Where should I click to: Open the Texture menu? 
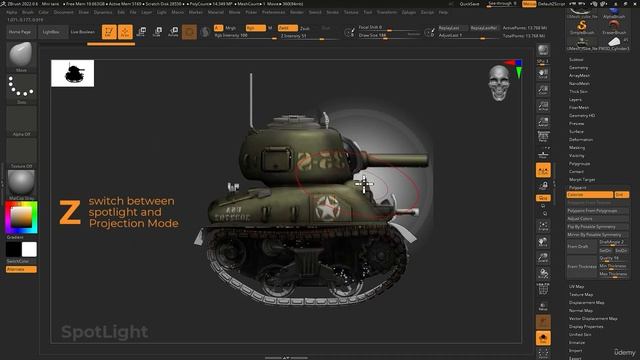(x=351, y=12)
